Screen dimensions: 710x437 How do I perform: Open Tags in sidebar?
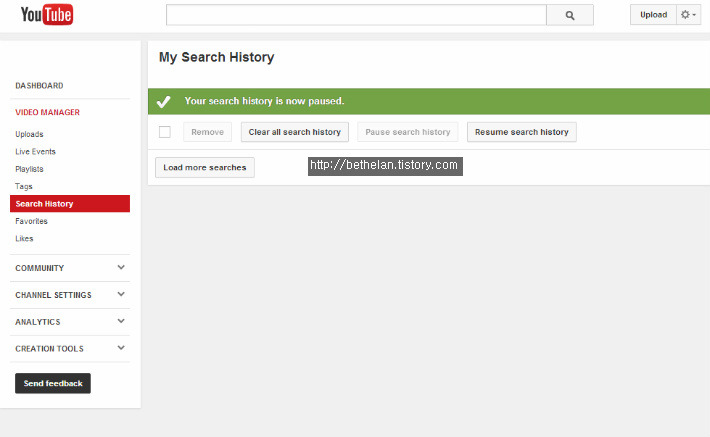point(24,186)
